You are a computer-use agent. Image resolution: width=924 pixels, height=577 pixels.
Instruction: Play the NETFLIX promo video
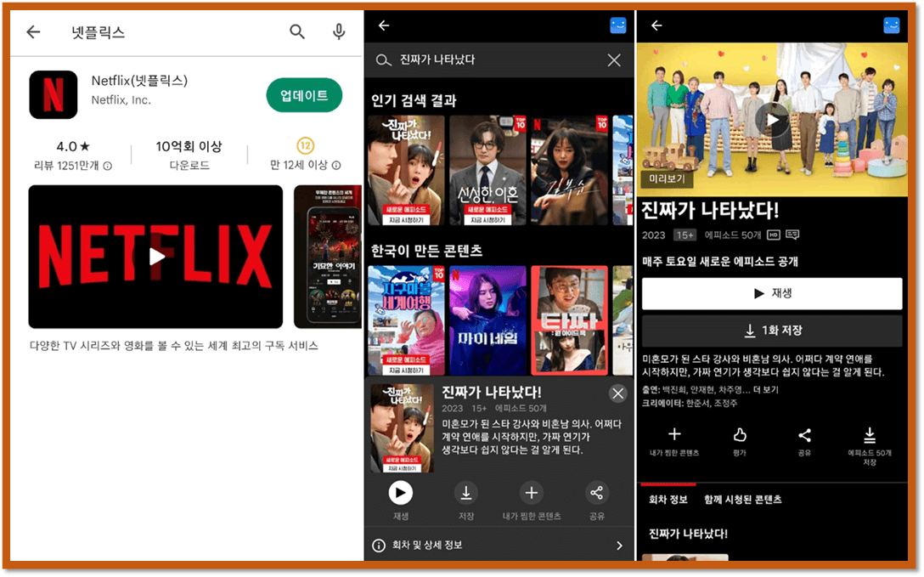click(x=155, y=257)
